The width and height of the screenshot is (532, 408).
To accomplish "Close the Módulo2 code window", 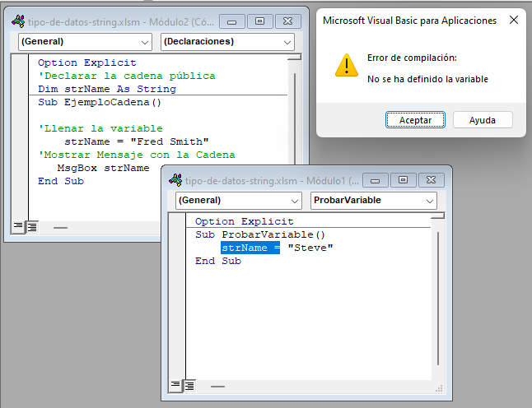I will 287,21.
